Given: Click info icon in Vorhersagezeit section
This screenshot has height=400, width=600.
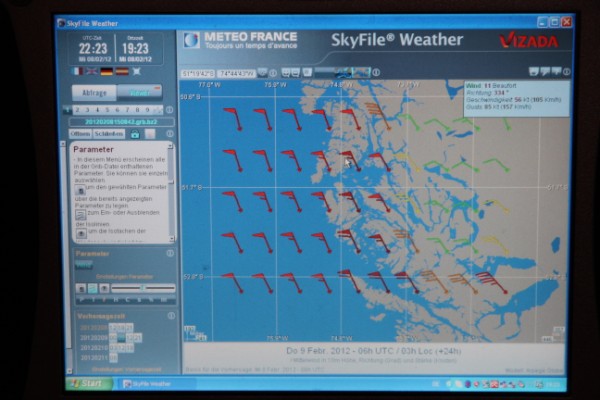Looking at the screenshot, I should 171,316.
